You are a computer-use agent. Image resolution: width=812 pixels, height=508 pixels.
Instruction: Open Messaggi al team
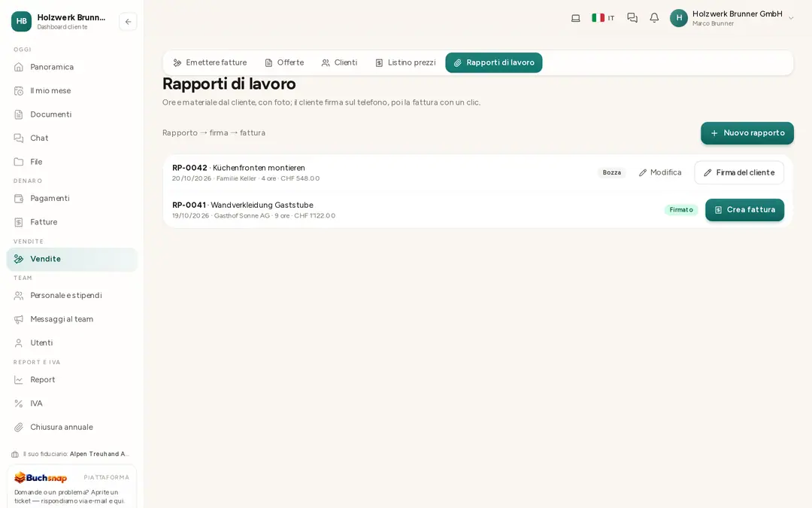tap(72, 319)
